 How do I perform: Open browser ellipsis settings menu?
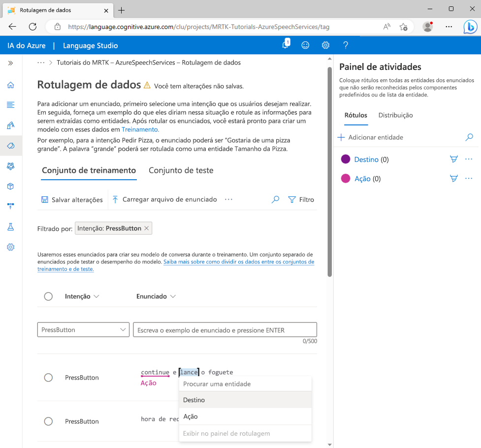pyautogui.click(x=449, y=27)
